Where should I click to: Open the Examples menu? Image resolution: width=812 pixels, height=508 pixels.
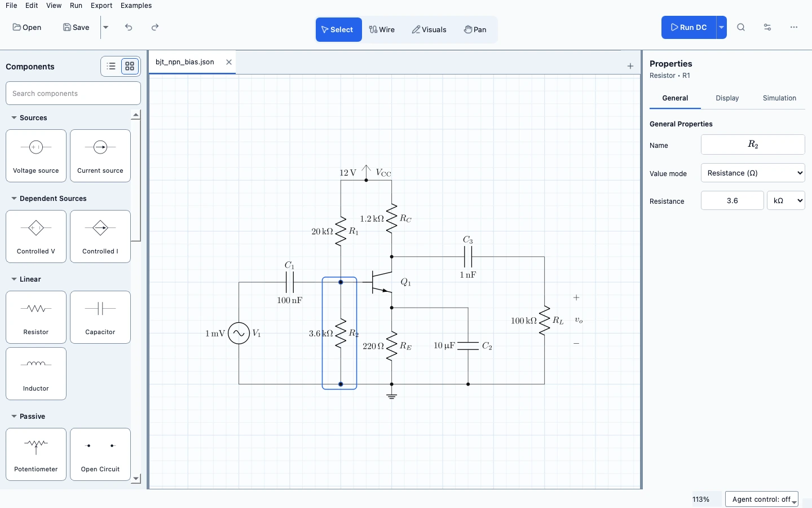pos(136,6)
